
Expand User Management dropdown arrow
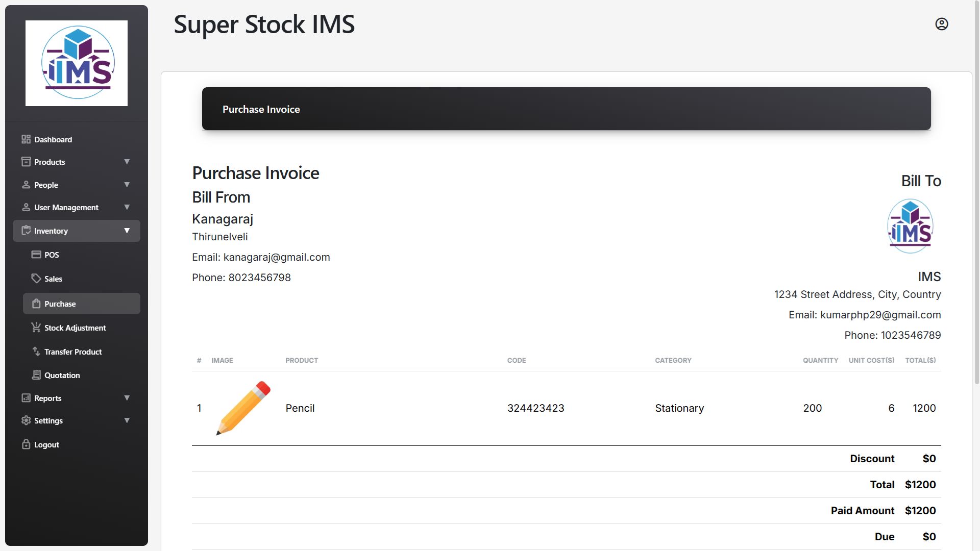tap(127, 207)
